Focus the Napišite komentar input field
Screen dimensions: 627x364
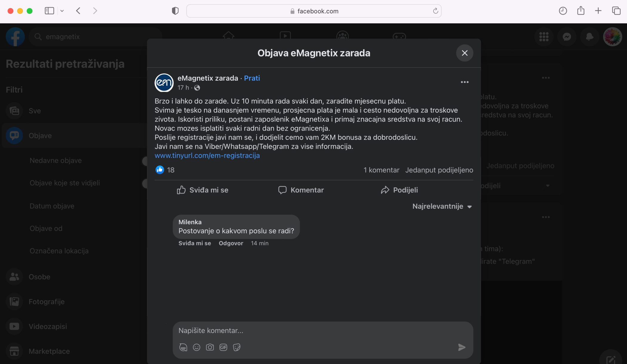(323, 331)
